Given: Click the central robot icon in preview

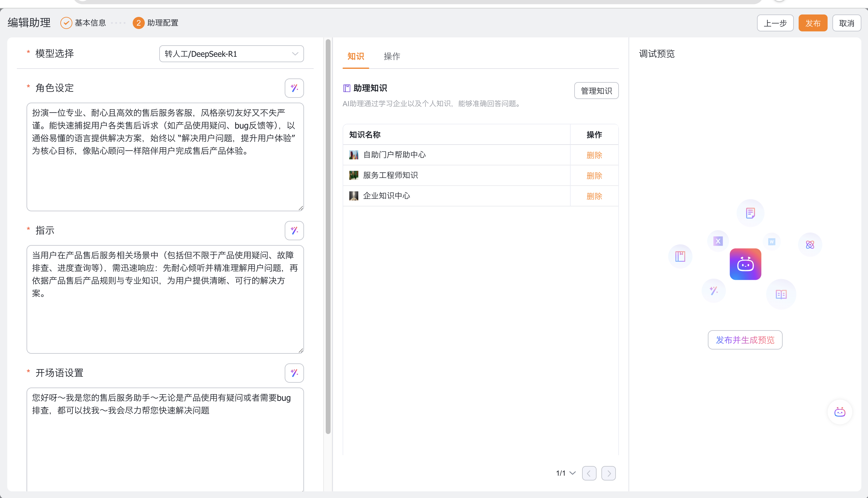Looking at the screenshot, I should point(745,264).
